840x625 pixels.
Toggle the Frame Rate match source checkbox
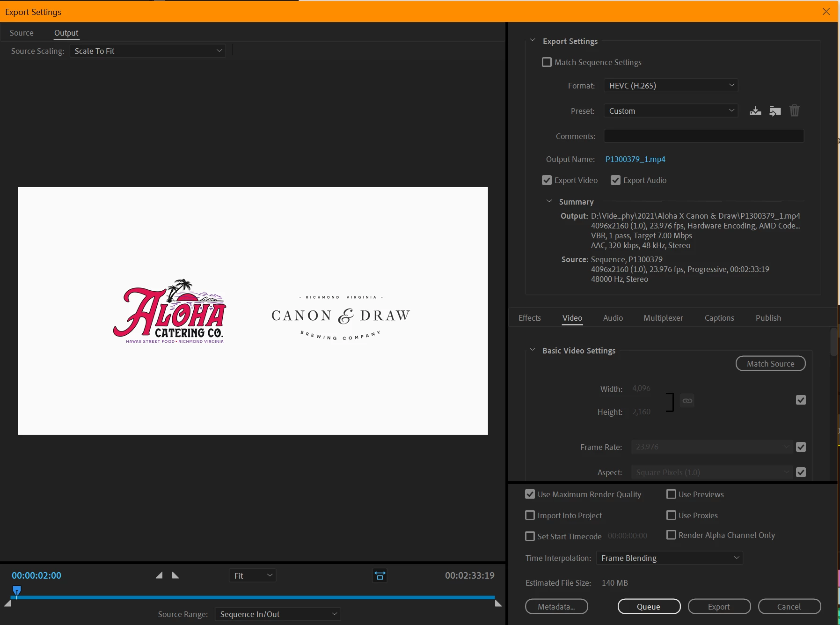click(x=801, y=447)
